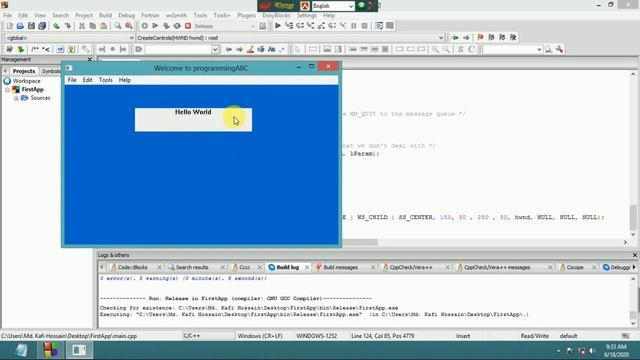Click the WINDOWS-1252 encoding status entry

(x=316, y=336)
